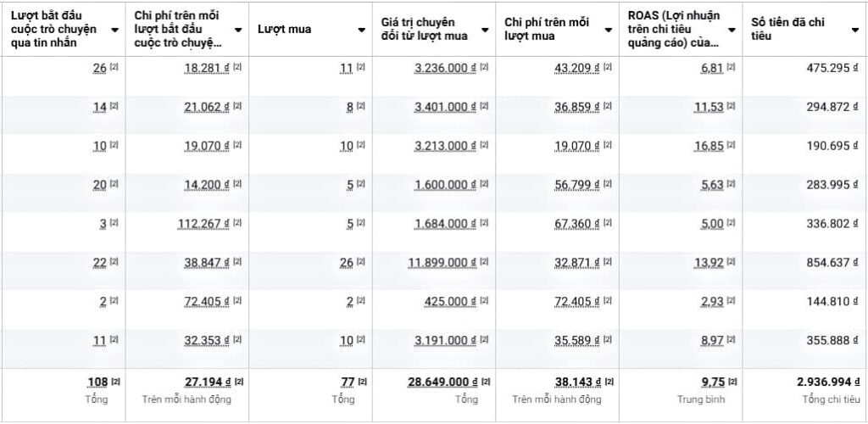The height and width of the screenshot is (424, 868).
Task: Click footnote icon next to 72.405 đ purchase cost
Action: click(x=608, y=302)
